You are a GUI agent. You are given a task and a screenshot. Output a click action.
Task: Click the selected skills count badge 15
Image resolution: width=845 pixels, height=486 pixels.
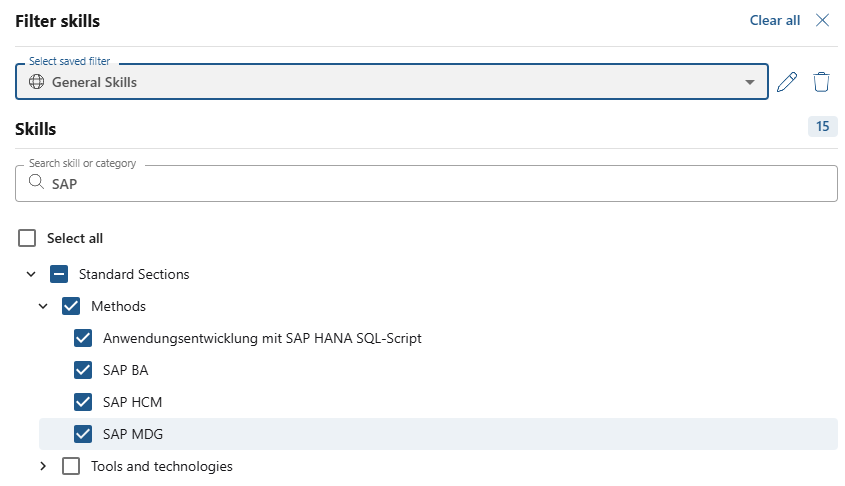822,127
